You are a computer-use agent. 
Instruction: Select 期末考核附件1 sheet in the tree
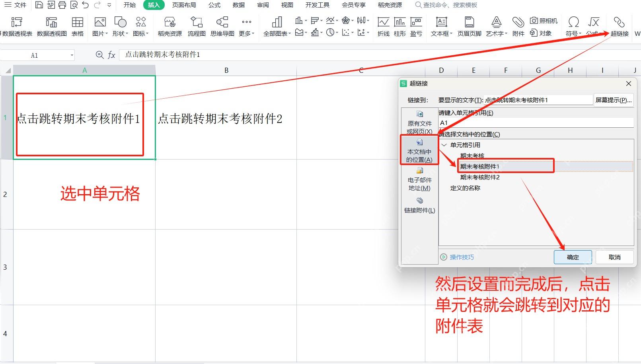[480, 166]
